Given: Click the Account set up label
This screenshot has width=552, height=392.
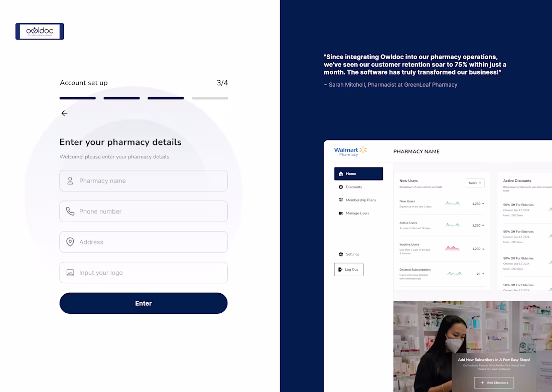Looking at the screenshot, I should (84, 83).
